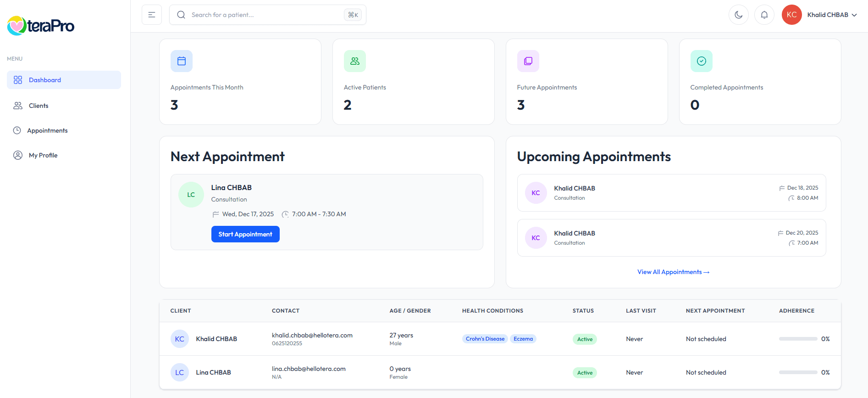Screen dimensions: 868x398
Task: Click the khalid.chbab@hellotera.com email
Action: pos(312,336)
